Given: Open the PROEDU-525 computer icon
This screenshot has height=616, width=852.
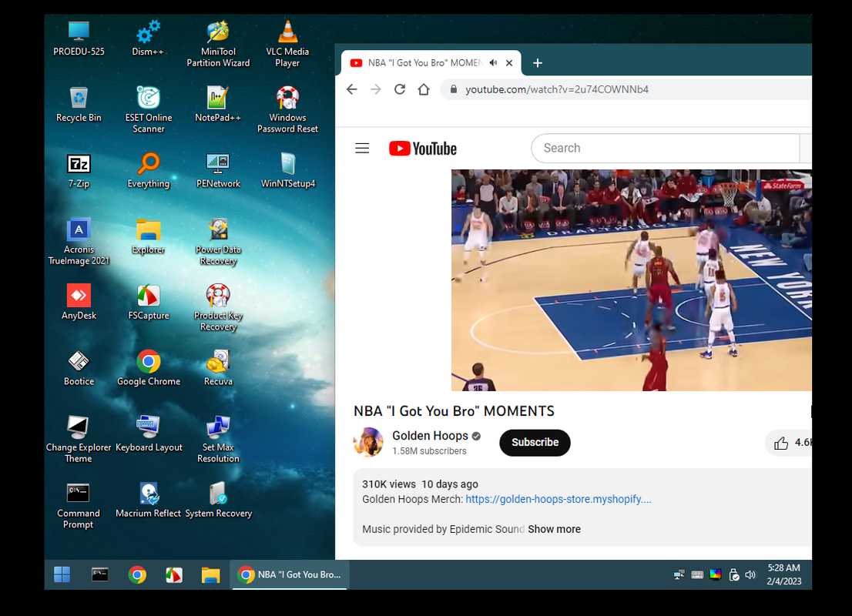Looking at the screenshot, I should tap(79, 38).
